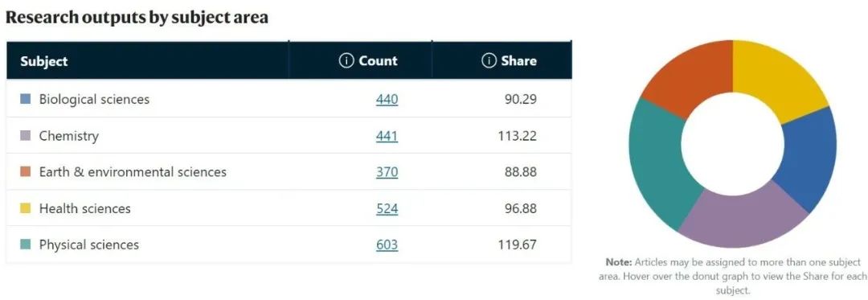Click the blue Biological sciences legend square

click(26, 100)
